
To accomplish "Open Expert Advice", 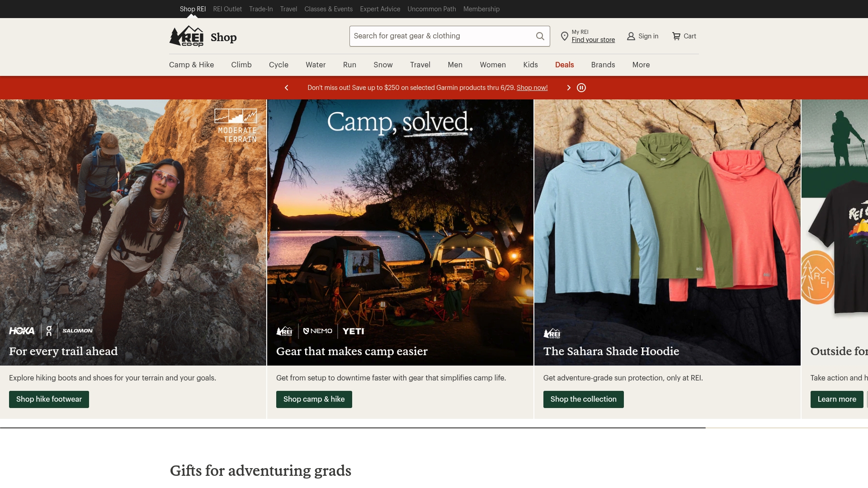I will [380, 9].
